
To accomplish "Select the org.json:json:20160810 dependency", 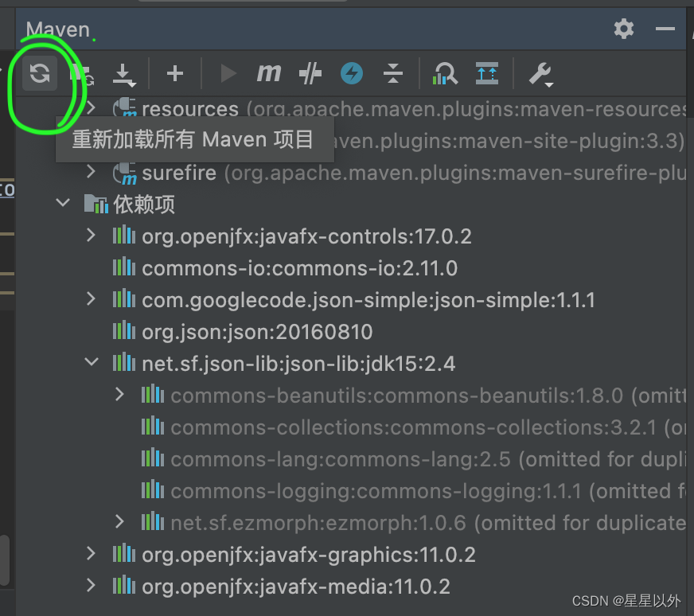I will tap(239, 332).
